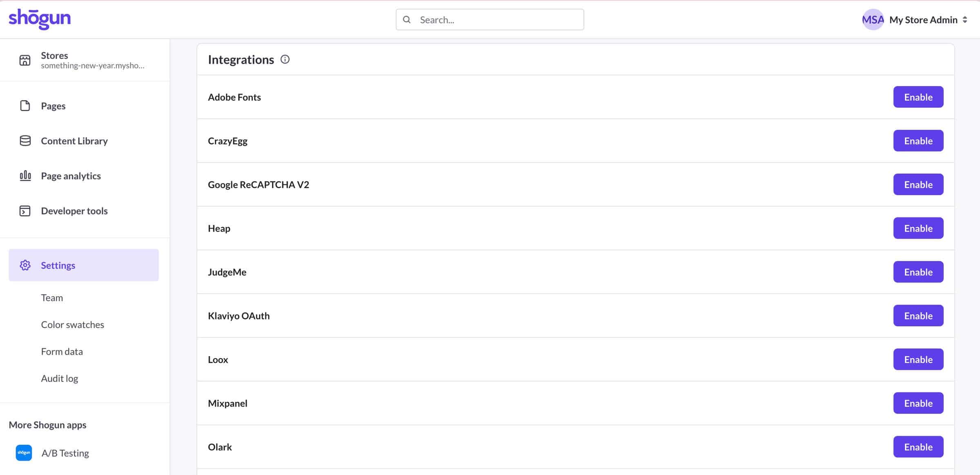Viewport: 980px width, 475px height.
Task: Click the Developer tools terminal icon
Action: (x=25, y=211)
